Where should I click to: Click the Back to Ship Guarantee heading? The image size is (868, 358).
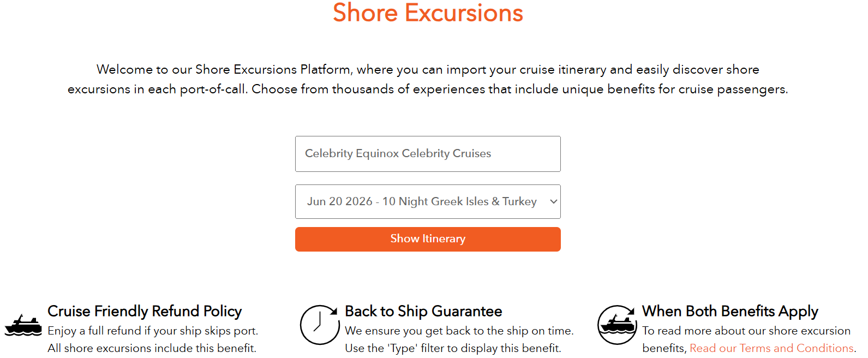(423, 311)
